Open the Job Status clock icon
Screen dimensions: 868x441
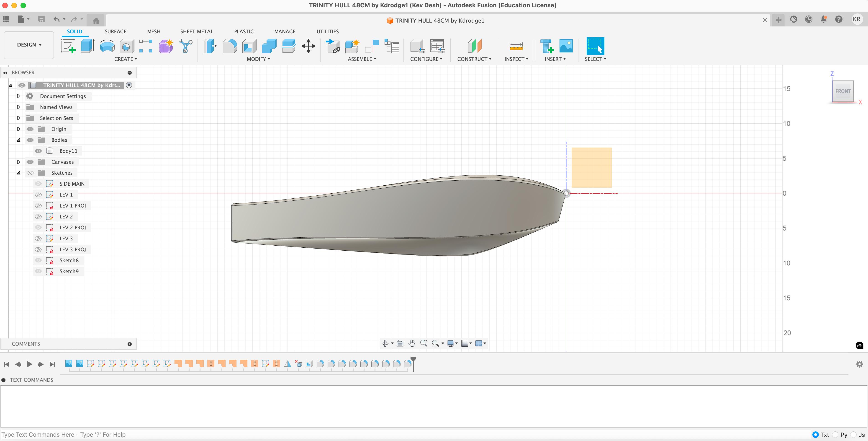pyautogui.click(x=808, y=20)
